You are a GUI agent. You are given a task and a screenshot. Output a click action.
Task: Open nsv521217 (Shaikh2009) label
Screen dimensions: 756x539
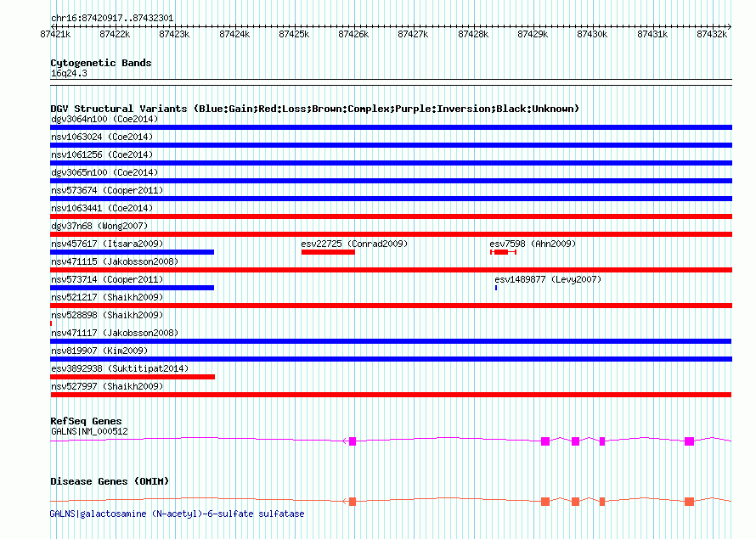point(107,297)
